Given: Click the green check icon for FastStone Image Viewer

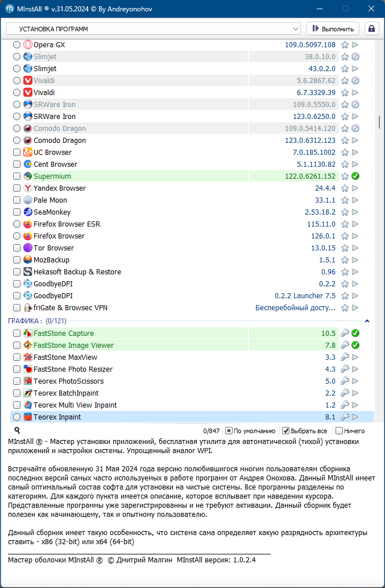Looking at the screenshot, I should point(355,345).
